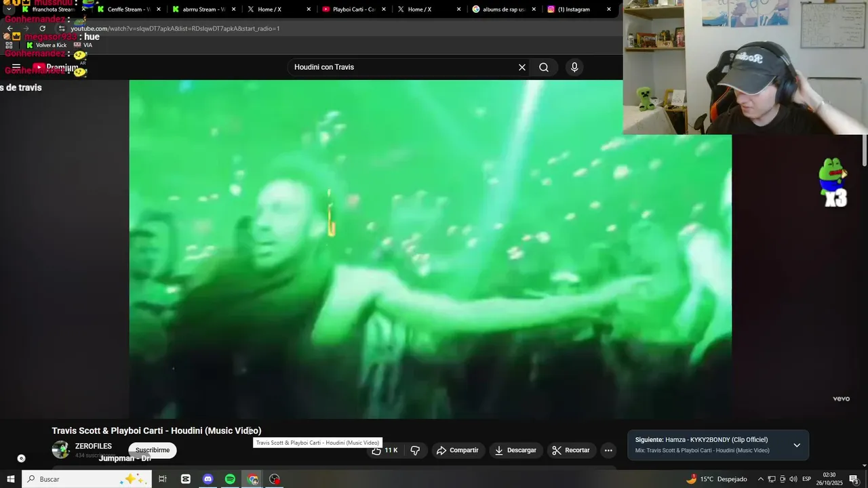868x488 pixels.
Task: Open Discord from the taskbar
Action: pyautogui.click(x=208, y=479)
